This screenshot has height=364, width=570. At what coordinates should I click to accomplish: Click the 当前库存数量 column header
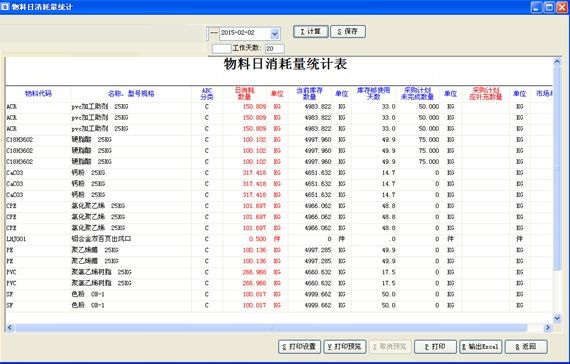click(310, 93)
